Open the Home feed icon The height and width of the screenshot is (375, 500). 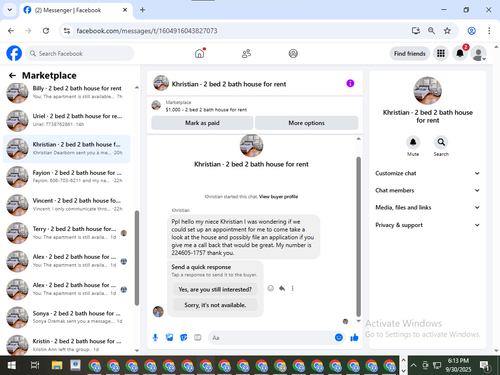[x=200, y=53]
